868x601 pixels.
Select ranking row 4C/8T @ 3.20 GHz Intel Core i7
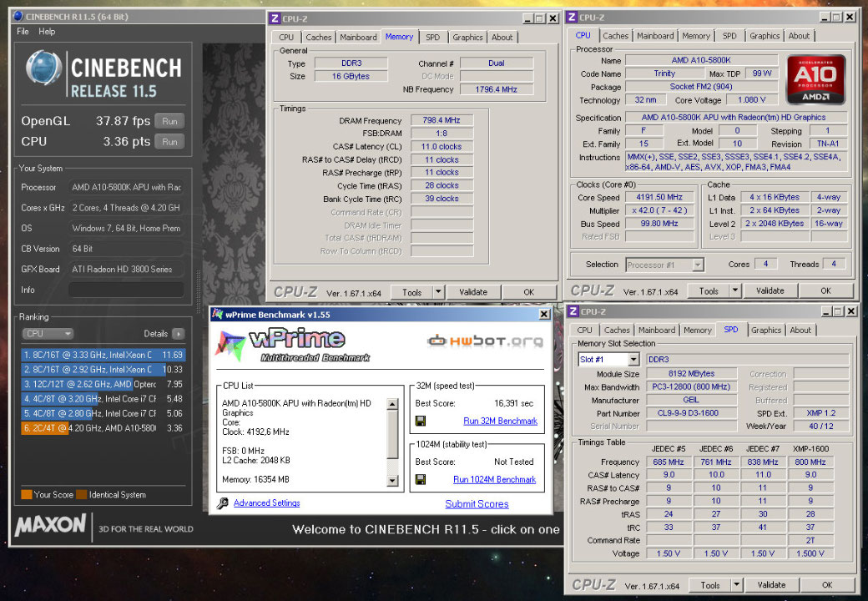103,398
